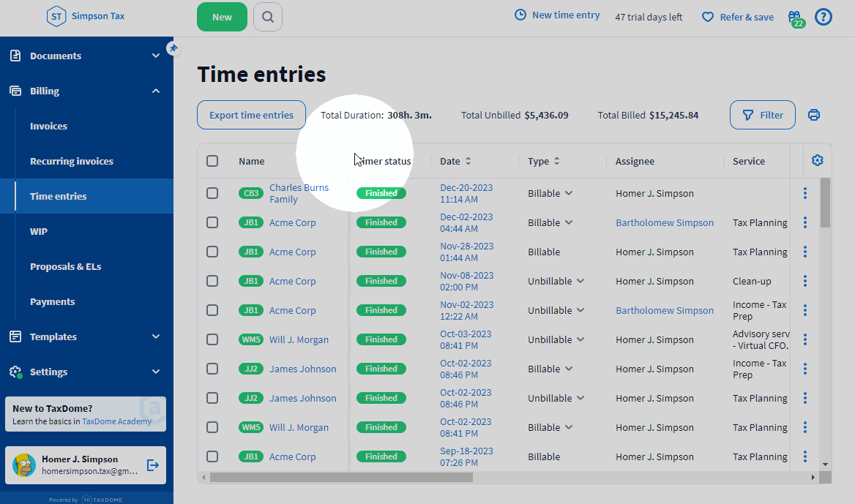Click the gift rewards icon showing 22

click(x=795, y=16)
